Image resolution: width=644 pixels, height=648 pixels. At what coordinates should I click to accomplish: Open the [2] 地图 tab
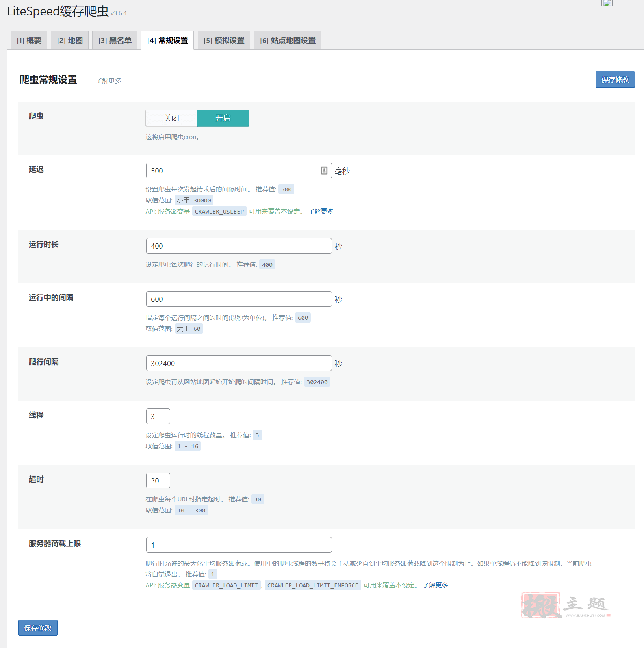[x=70, y=40]
